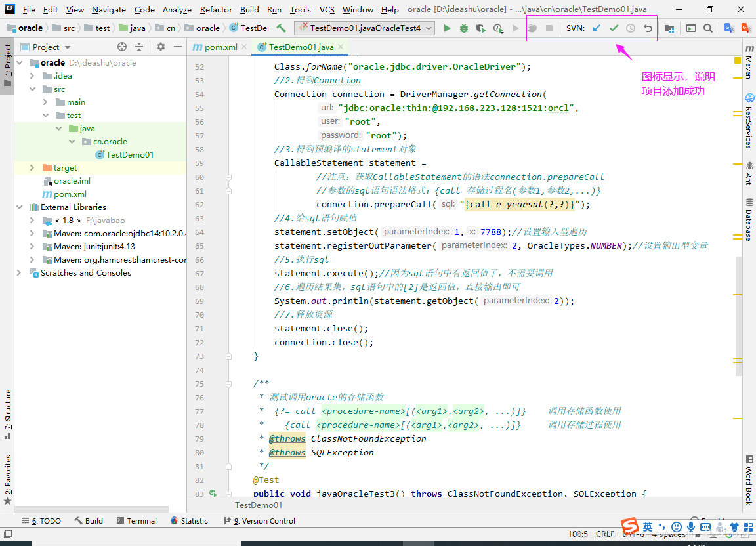Open the Database side tool window
Viewport: 756px width, 546px height.
tap(749, 219)
